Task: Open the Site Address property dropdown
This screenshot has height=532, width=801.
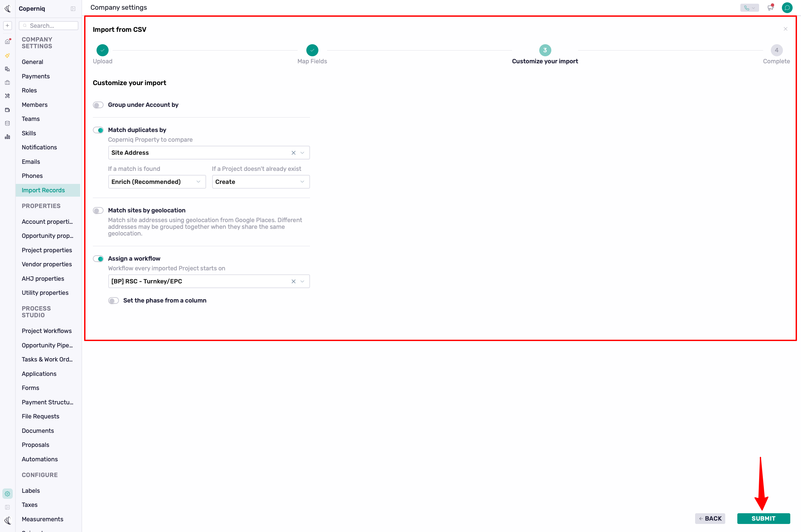Action: 209,153
